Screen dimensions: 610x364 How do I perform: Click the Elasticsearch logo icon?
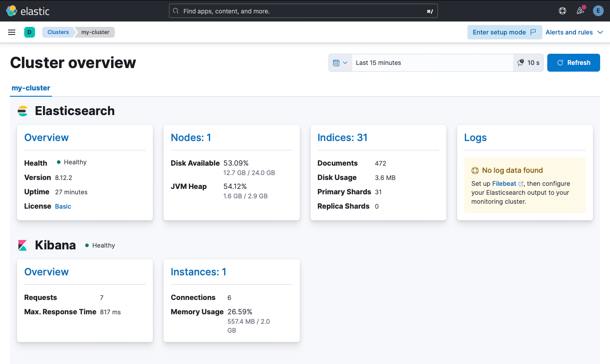23,111
